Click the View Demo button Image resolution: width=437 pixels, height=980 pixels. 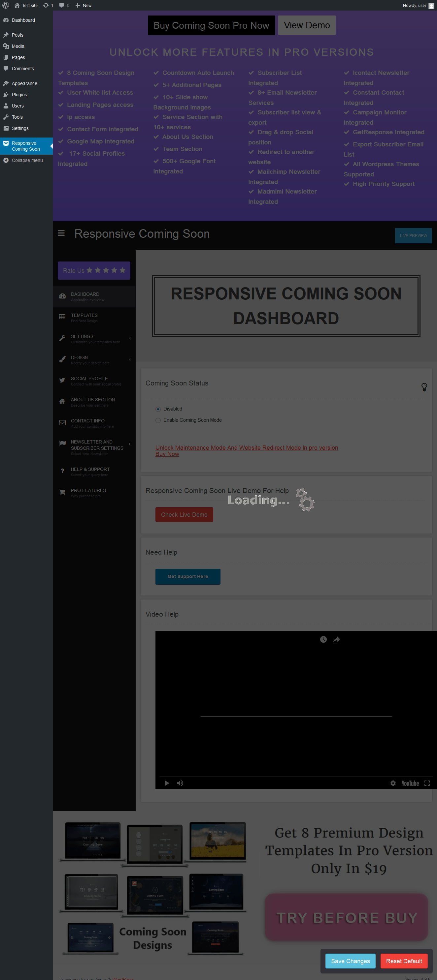coord(307,25)
